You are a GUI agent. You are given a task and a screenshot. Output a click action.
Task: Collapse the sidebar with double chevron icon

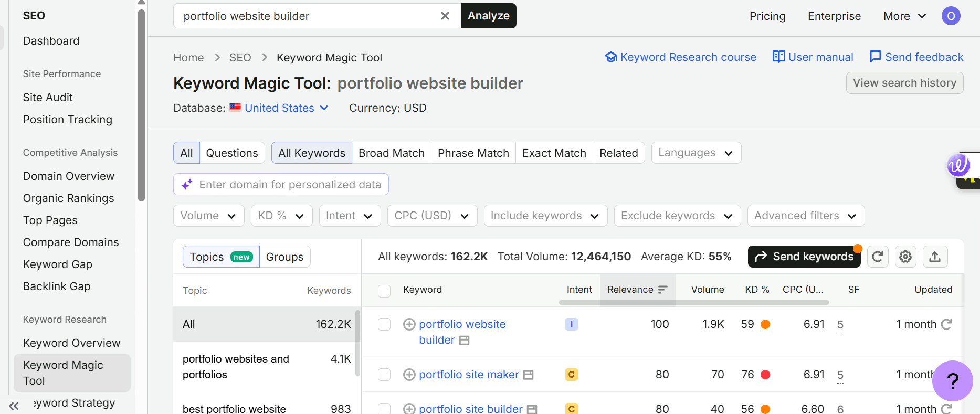click(x=14, y=406)
